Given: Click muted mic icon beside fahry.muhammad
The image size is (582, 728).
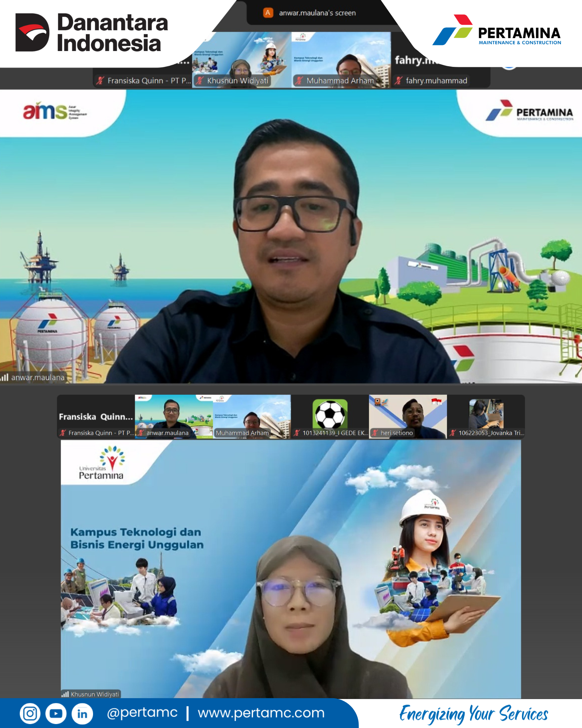Looking at the screenshot, I should (398, 81).
